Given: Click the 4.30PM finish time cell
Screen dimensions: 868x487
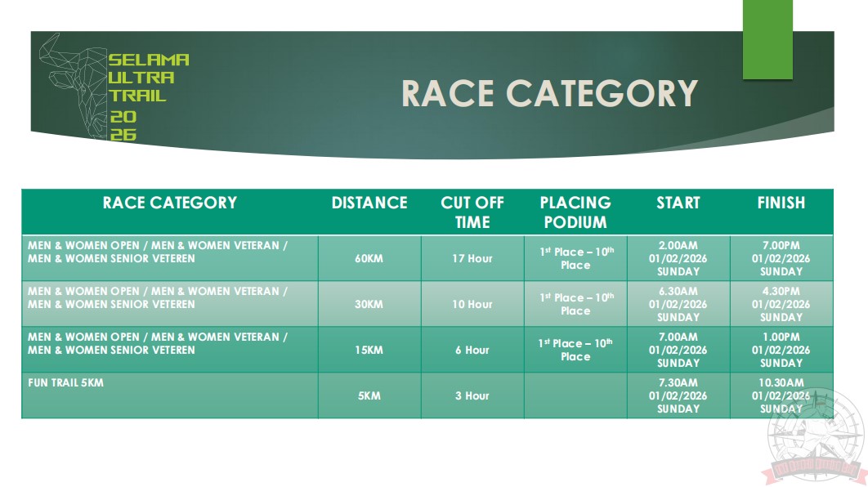Looking at the screenshot, I should point(781,304).
